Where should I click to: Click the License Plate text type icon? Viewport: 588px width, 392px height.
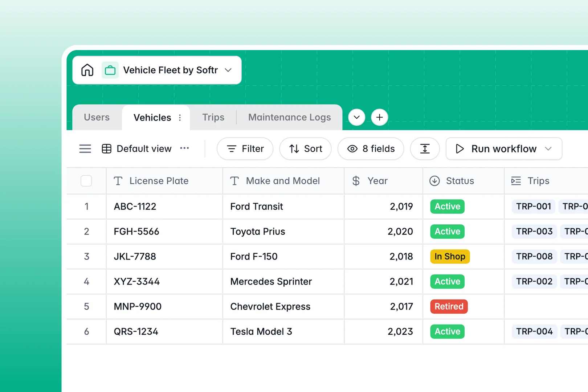[118, 181]
